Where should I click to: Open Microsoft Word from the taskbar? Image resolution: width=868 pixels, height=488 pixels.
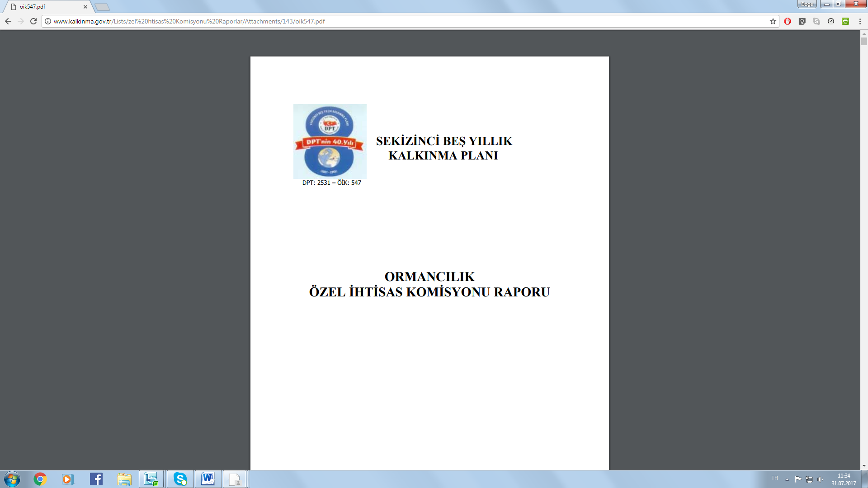click(208, 479)
